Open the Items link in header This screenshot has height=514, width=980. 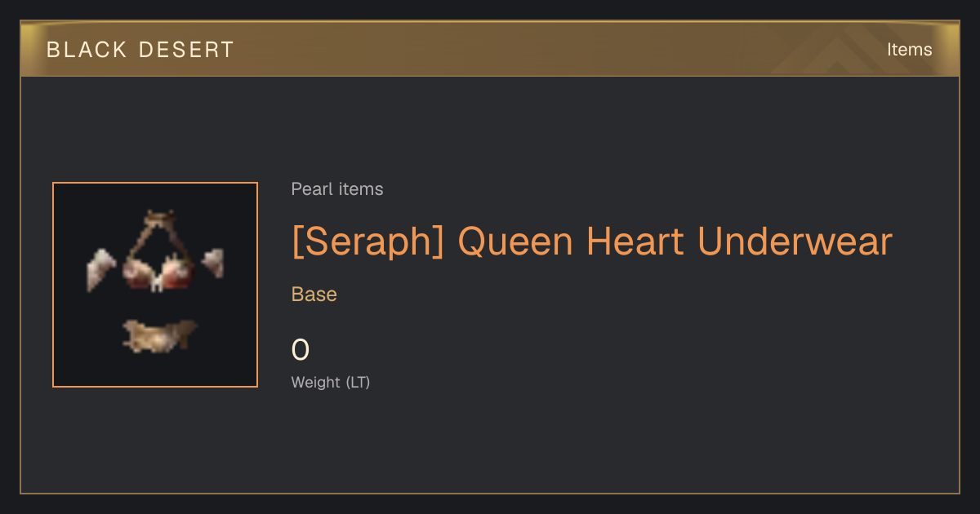(909, 50)
